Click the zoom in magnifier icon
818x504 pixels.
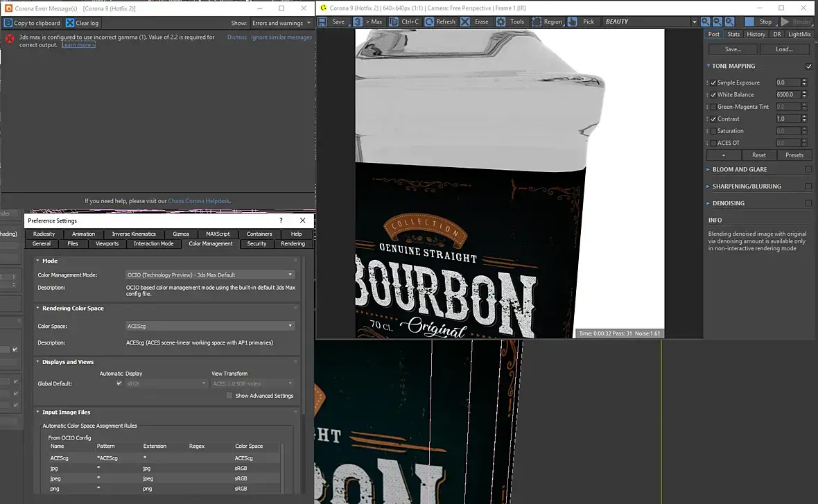705,22
